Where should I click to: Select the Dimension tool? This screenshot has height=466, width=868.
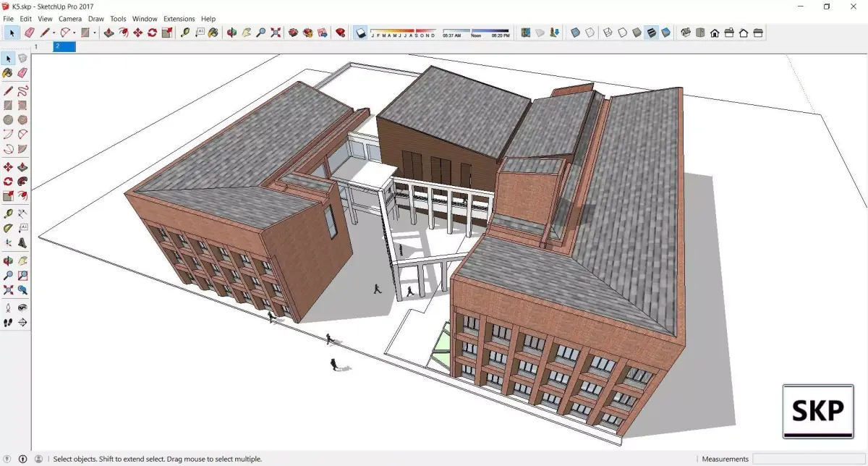click(22, 213)
